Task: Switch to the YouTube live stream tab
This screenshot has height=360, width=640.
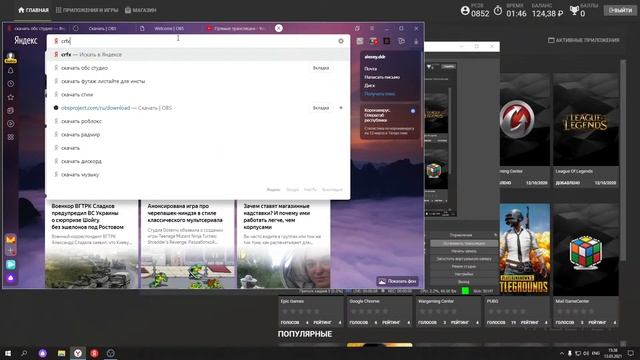Action: click(236, 29)
